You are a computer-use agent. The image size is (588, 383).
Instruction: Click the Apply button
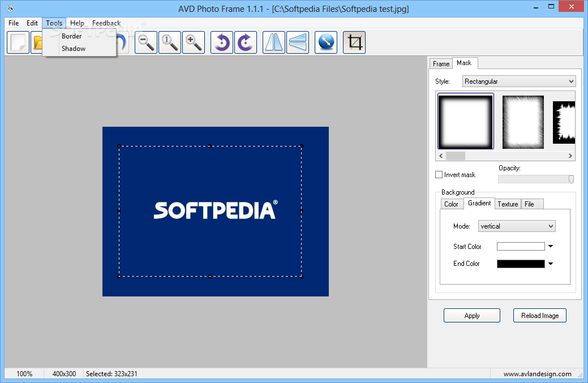(472, 316)
